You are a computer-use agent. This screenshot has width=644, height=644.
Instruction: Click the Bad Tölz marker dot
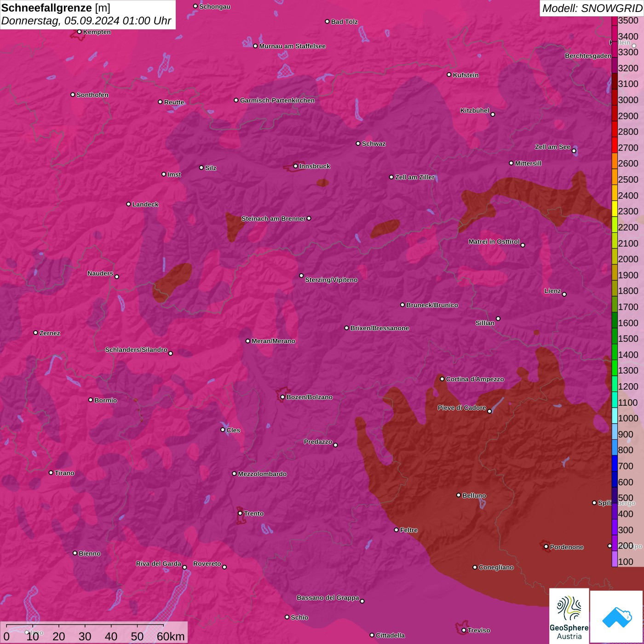click(x=327, y=22)
